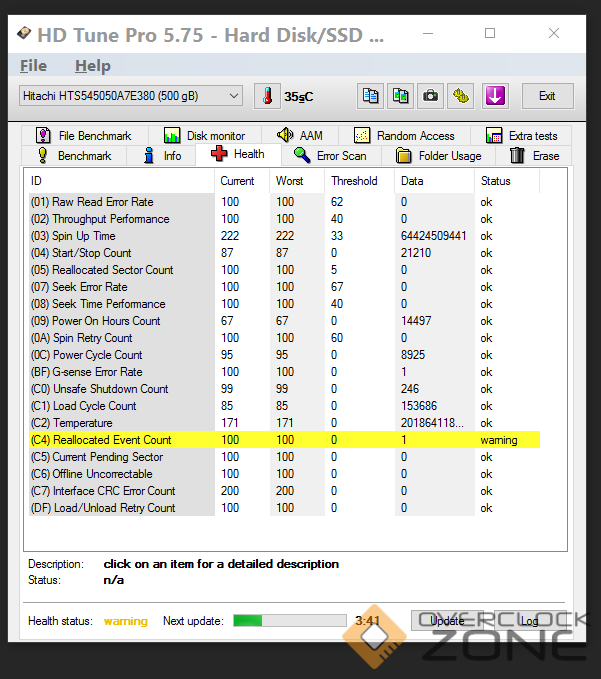Select the (C1) Load Cycle Count row
This screenshot has height=679, width=601.
[x=284, y=406]
